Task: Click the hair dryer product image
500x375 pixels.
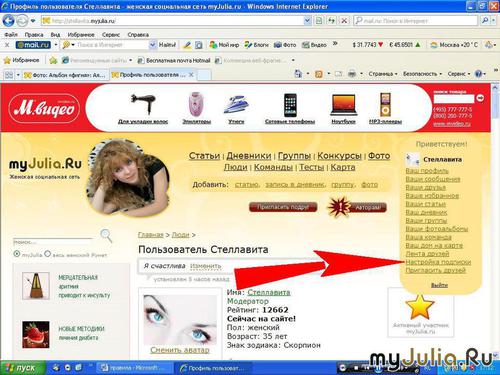Action: [143, 104]
